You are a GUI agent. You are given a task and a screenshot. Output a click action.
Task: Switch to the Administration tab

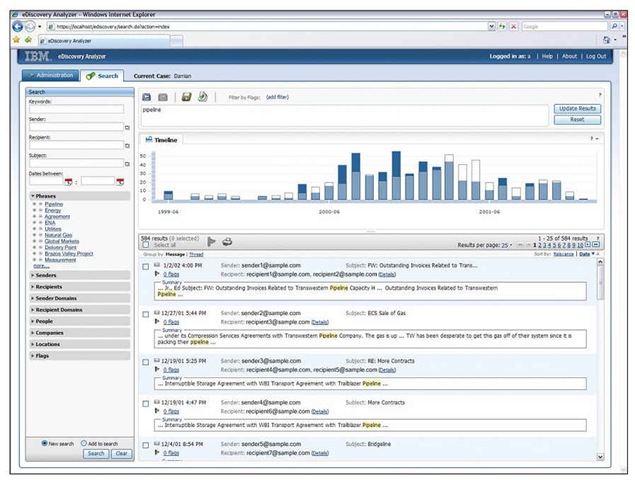tap(52, 75)
